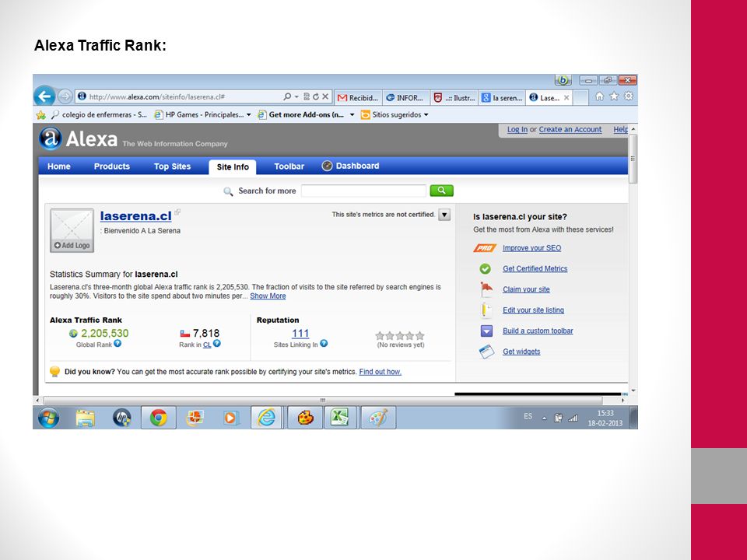Open Google Chrome from the taskbar
Screen dimensions: 747x560
[x=158, y=418]
